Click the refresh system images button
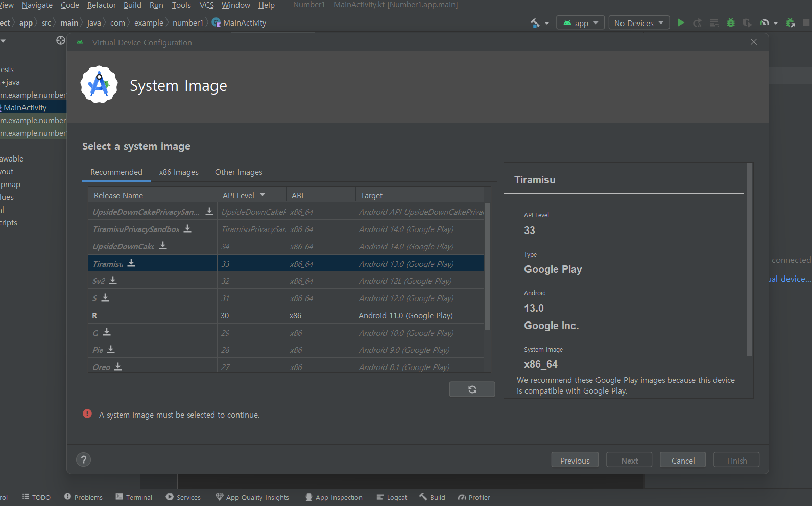The height and width of the screenshot is (506, 812). pos(472,389)
